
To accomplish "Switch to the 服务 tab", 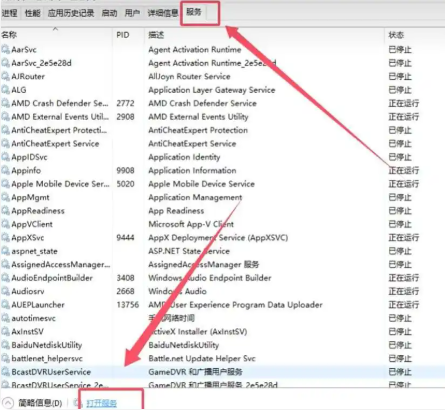I will 194,12.
